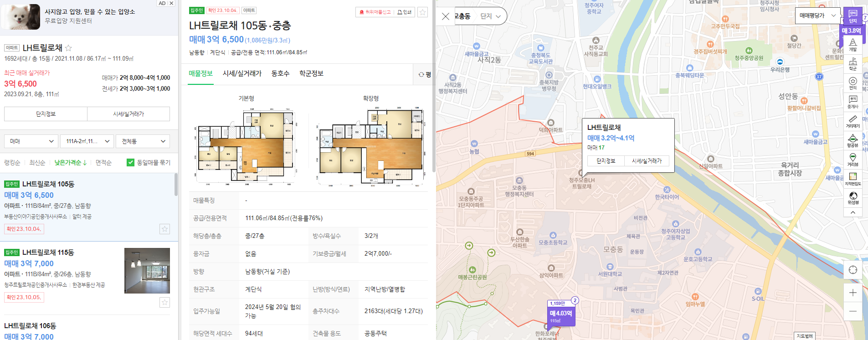Select the 시세/실거래가 detail tab

pyautogui.click(x=242, y=73)
